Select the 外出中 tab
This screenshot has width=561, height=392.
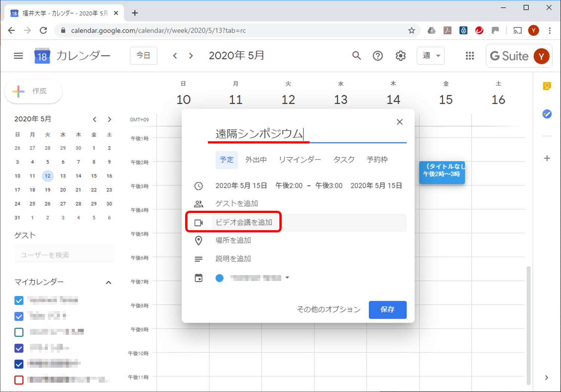tap(256, 160)
